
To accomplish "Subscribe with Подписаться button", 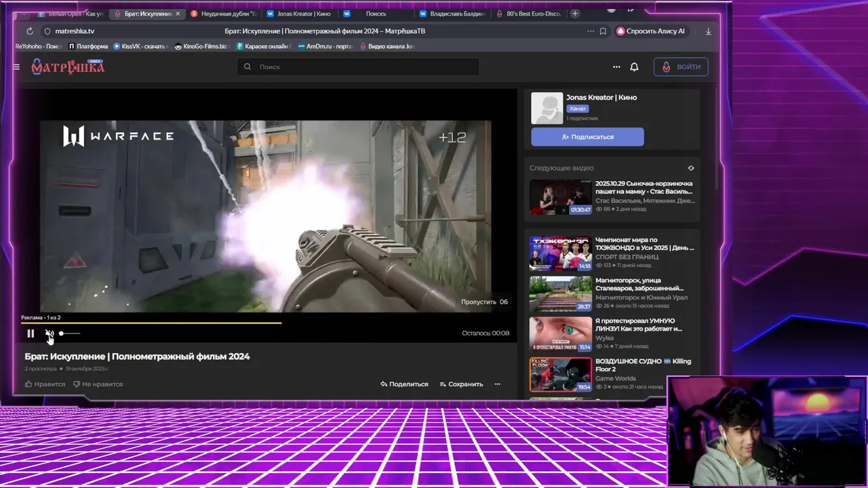I will pyautogui.click(x=587, y=137).
